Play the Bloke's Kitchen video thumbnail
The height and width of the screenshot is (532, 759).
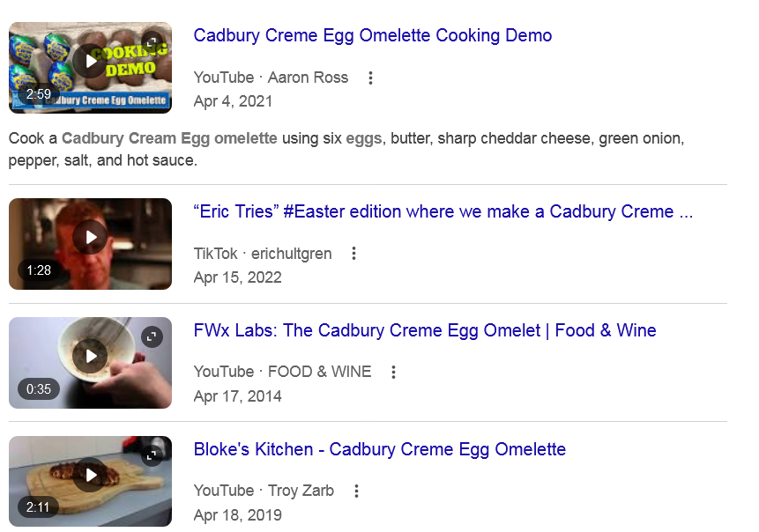pyautogui.click(x=89, y=475)
